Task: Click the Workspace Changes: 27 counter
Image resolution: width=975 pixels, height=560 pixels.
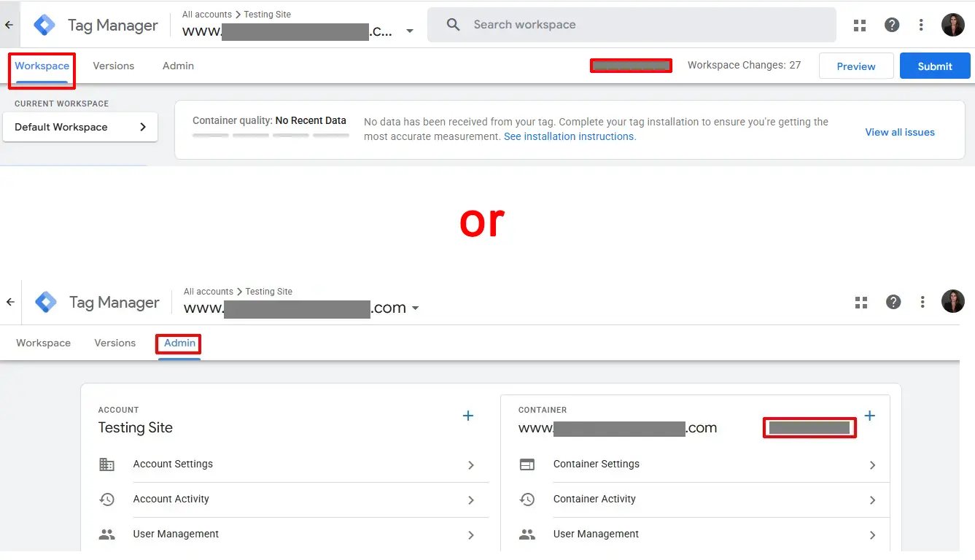Action: click(x=744, y=65)
